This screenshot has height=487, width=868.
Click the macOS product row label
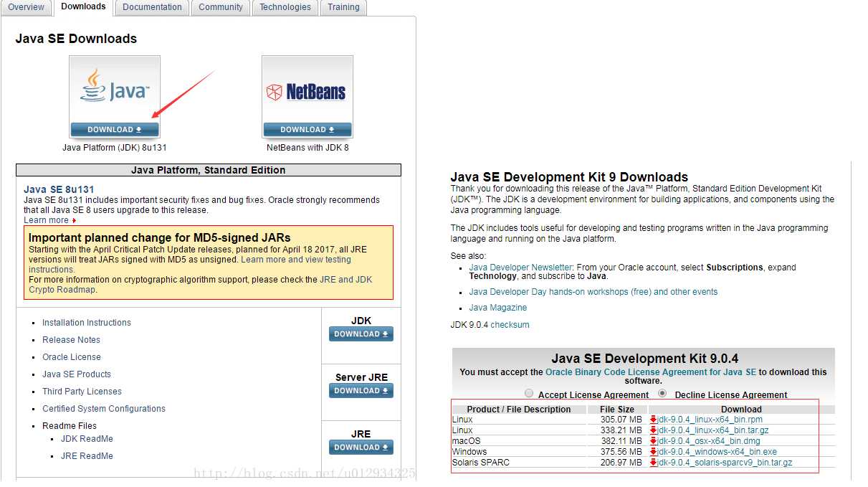pyautogui.click(x=466, y=441)
